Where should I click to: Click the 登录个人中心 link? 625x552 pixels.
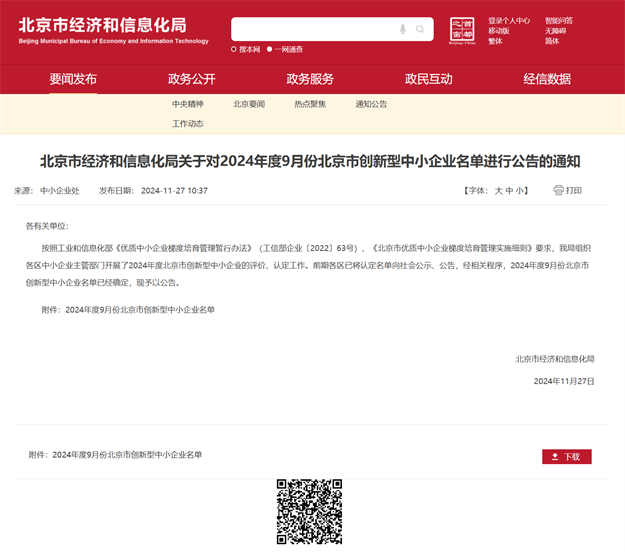(509, 20)
